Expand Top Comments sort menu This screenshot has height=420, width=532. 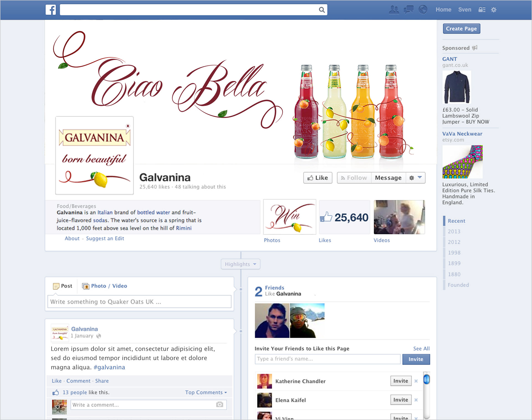click(x=206, y=392)
